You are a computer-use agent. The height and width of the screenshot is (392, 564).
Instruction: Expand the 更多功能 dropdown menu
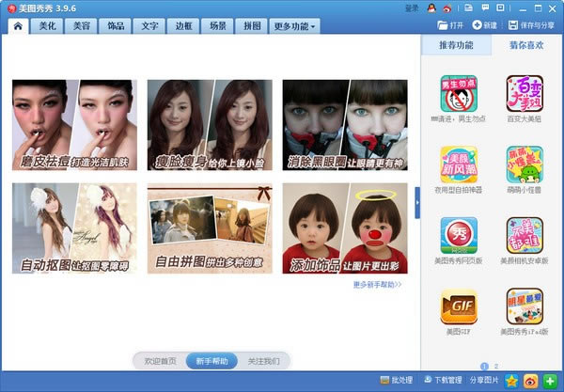295,26
